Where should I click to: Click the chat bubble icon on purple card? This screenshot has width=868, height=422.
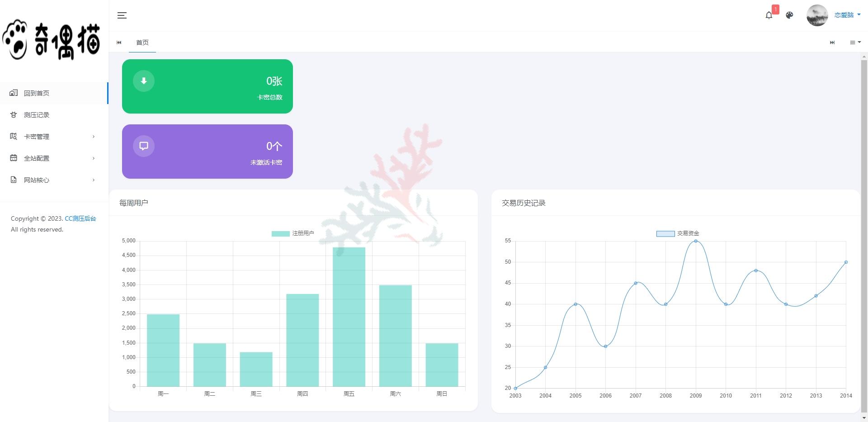click(x=144, y=146)
